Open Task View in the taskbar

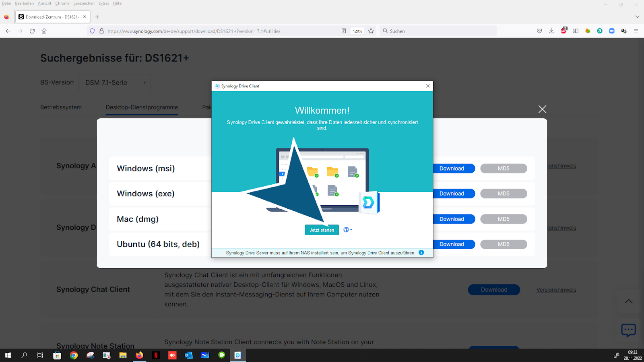click(40, 355)
